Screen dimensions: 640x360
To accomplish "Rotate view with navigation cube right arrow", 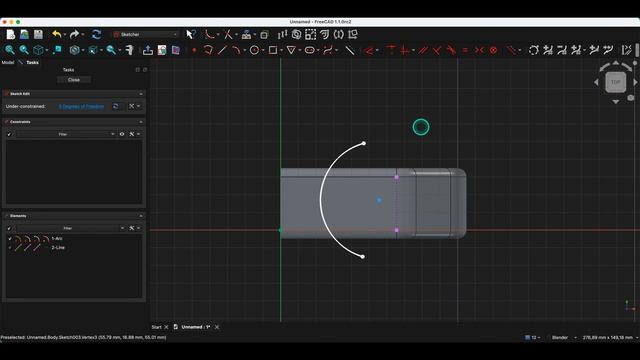I will (636, 82).
